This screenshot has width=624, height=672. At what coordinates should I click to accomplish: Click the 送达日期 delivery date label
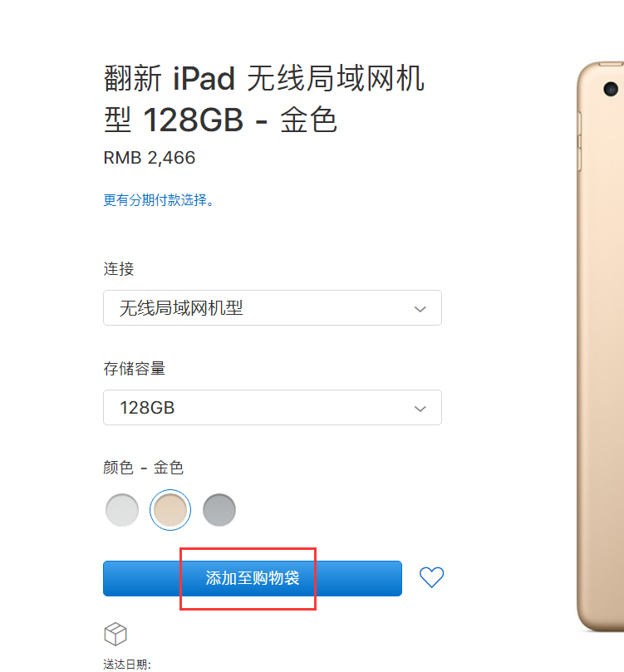click(127, 665)
